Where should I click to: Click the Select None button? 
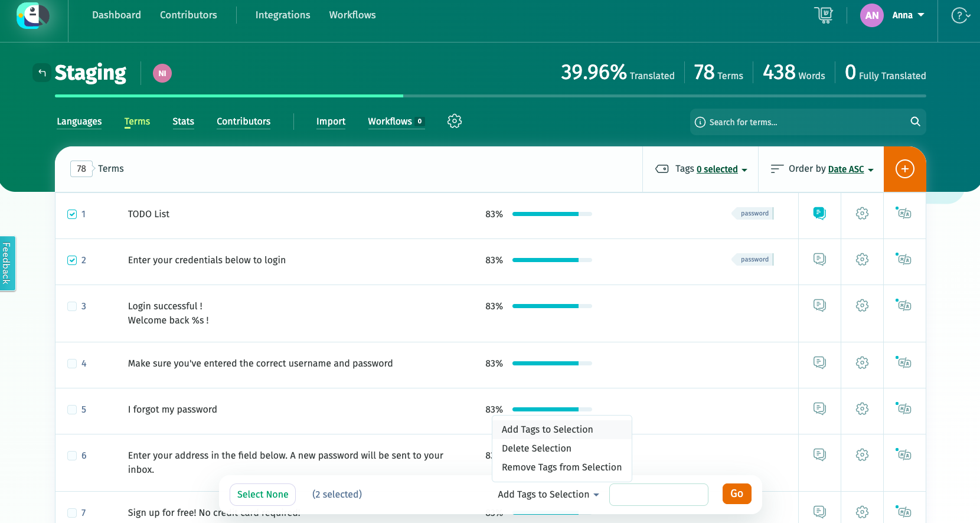pyautogui.click(x=263, y=495)
